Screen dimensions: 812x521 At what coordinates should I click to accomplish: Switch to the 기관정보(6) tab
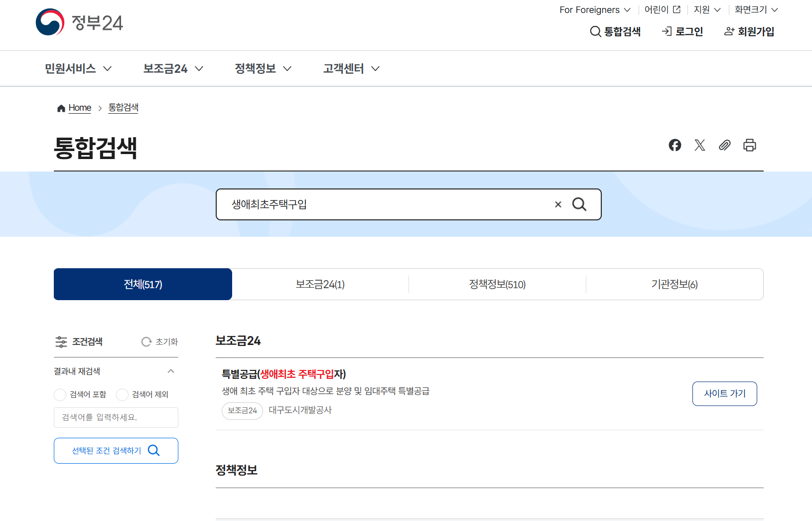coord(675,284)
